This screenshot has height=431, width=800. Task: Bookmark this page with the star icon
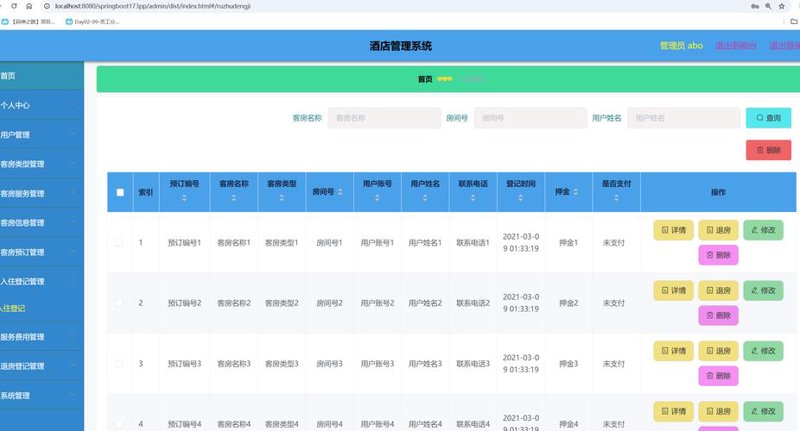[x=781, y=6]
